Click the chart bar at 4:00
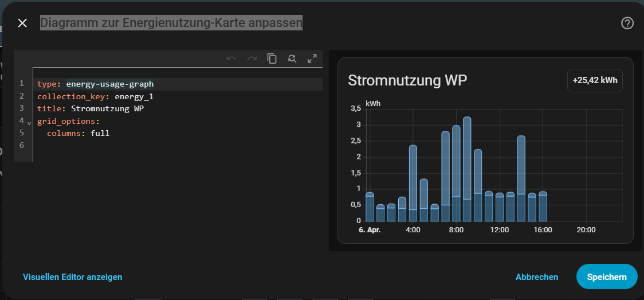Viewport: 644px width, 300px height. pos(413,184)
